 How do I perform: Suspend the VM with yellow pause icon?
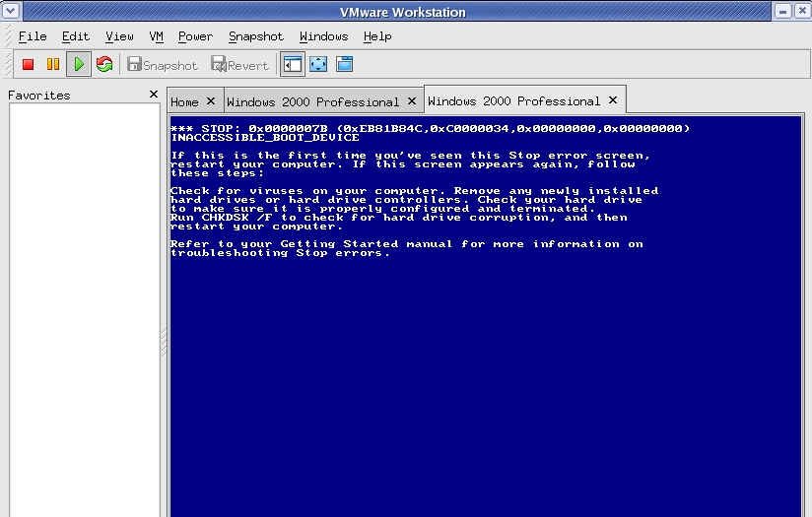[x=53, y=65]
